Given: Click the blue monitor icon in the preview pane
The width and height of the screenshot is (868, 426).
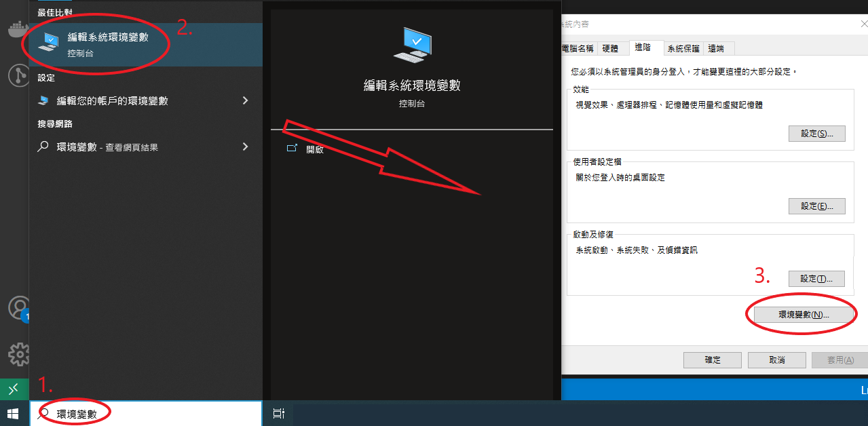Looking at the screenshot, I should pos(411,44).
